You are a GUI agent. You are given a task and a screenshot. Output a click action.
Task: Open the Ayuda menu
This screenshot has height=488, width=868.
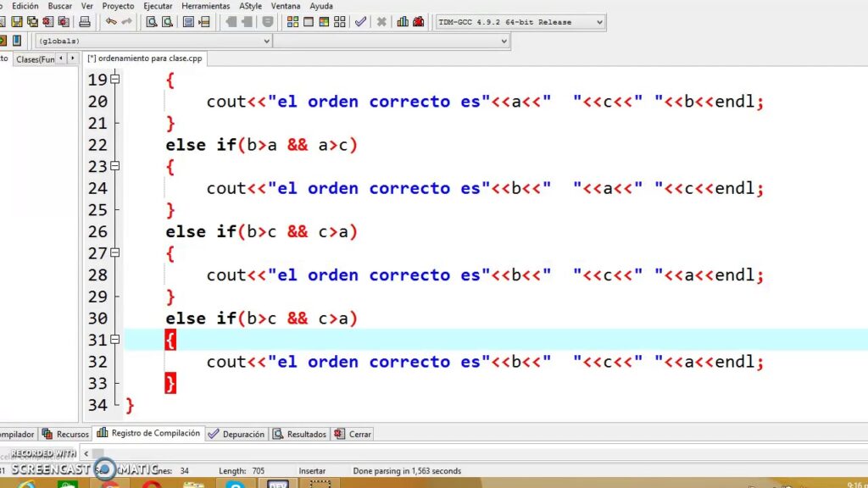(321, 6)
